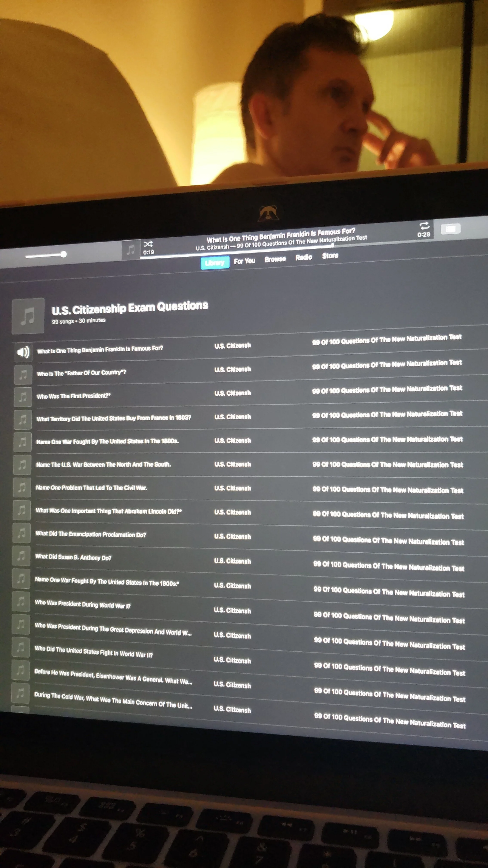
Task: Select song "What Was One Important Thing That Abraham Lincoln Did?"
Action: click(108, 511)
